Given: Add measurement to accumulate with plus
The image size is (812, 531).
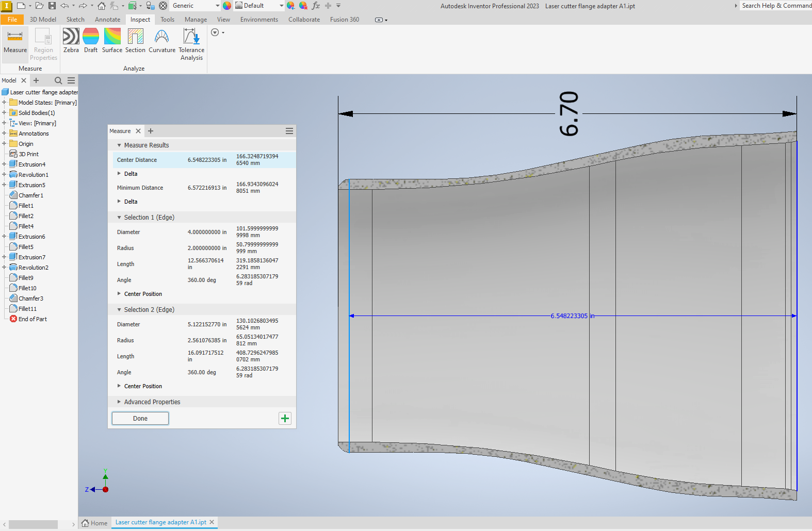Looking at the screenshot, I should 285,418.
